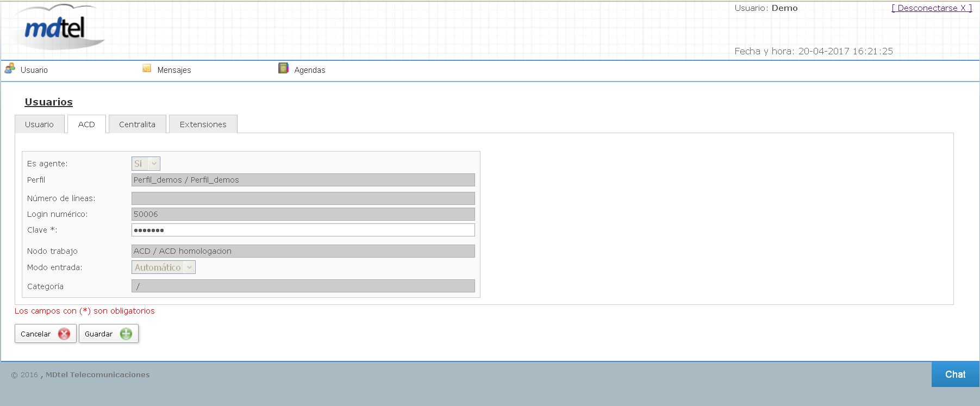This screenshot has height=406, width=980.
Task: Open the Extensiones tab
Action: pyautogui.click(x=203, y=124)
